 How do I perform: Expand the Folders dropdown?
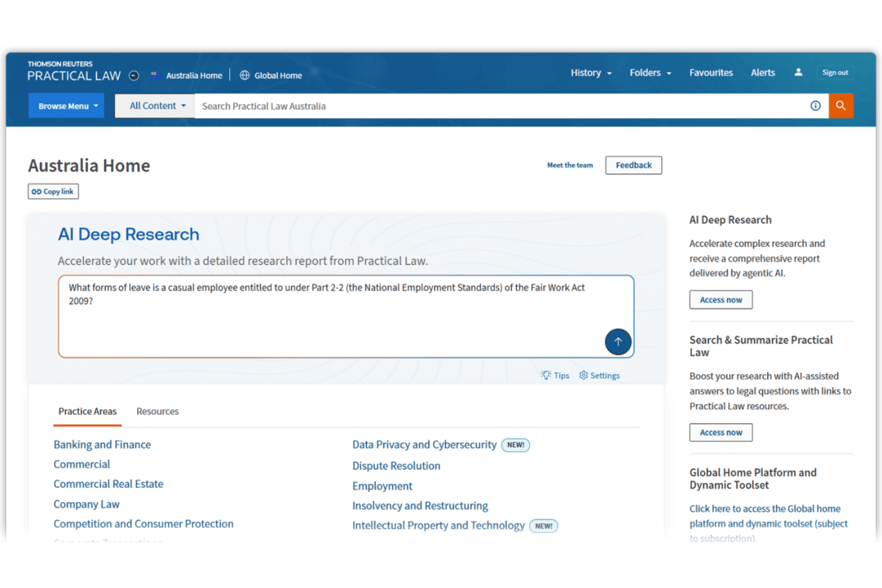pos(650,73)
